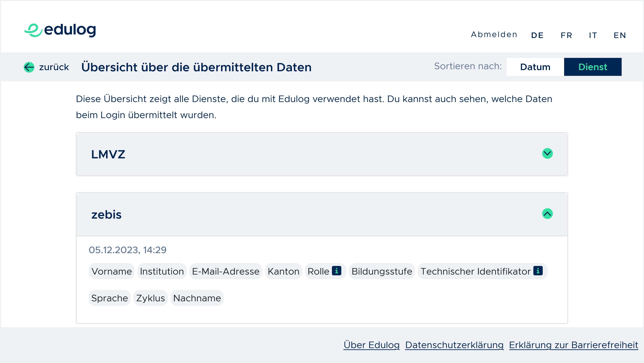Image resolution: width=644 pixels, height=363 pixels.
Task: Click the Vorname tag
Action: 111,271
